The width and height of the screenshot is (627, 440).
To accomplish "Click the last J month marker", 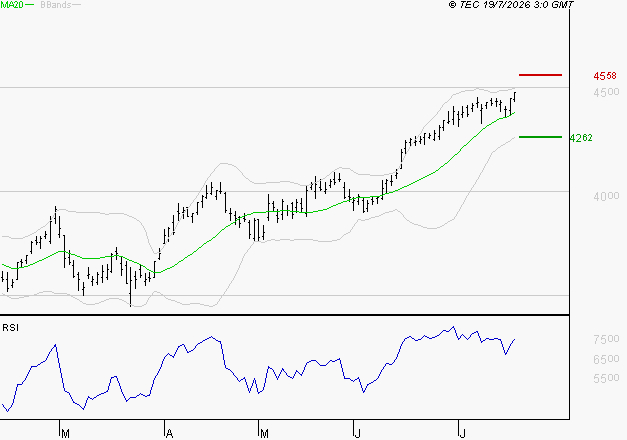I will pos(463,434).
